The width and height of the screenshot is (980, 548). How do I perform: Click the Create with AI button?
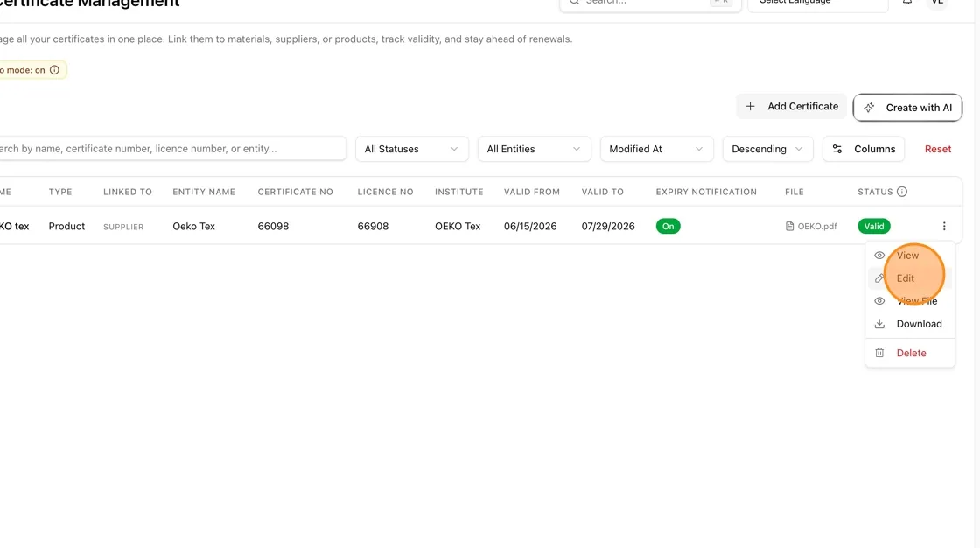coord(907,108)
